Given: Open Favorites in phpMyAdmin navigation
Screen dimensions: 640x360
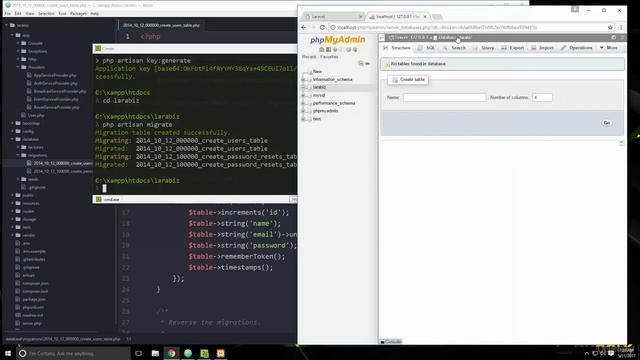Looking at the screenshot, I should [x=329, y=57].
